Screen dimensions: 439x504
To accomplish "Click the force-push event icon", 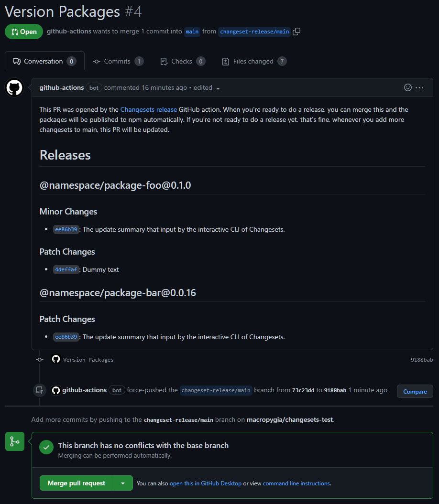I will click(40, 390).
